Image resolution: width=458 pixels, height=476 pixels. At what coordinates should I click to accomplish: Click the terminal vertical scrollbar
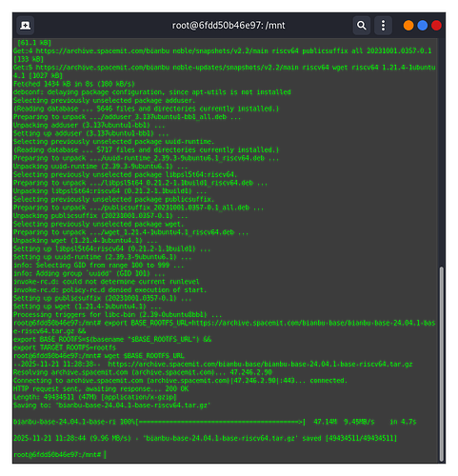[441, 364]
